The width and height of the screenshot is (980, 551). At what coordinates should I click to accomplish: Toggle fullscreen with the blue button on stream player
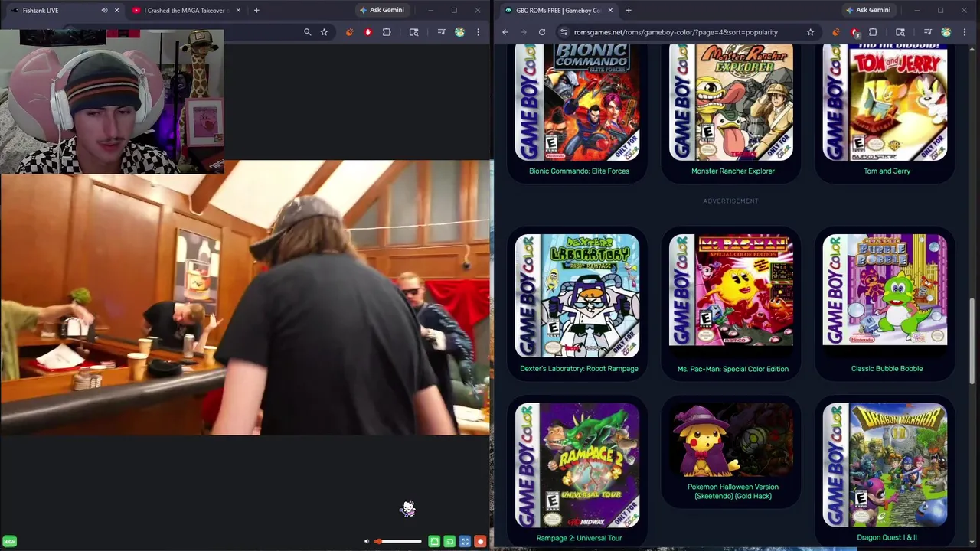pos(465,541)
